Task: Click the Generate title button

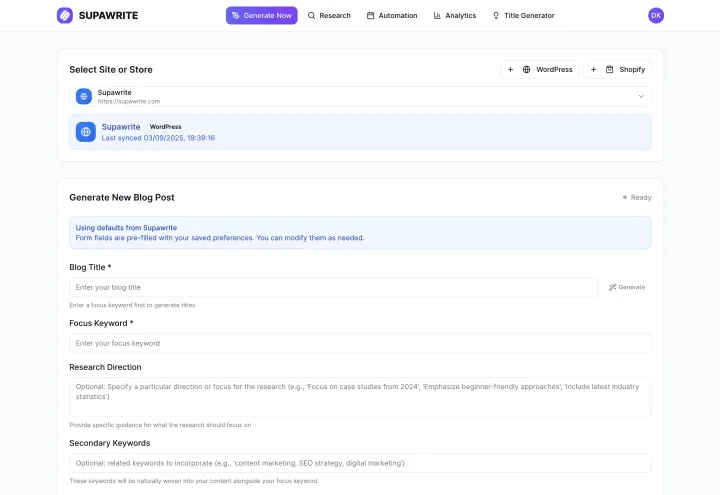Action: 627,287
